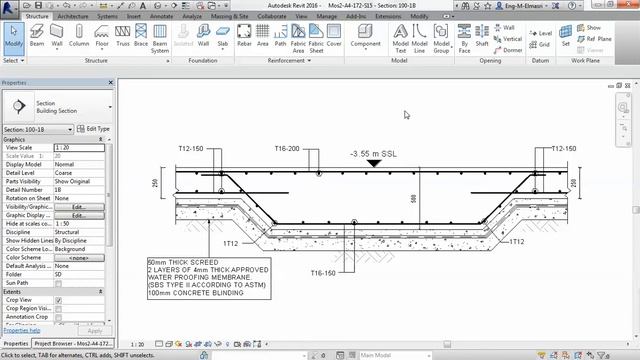Select the structural Wall tool
Viewport: 640px width, 360px height.
(57, 36)
